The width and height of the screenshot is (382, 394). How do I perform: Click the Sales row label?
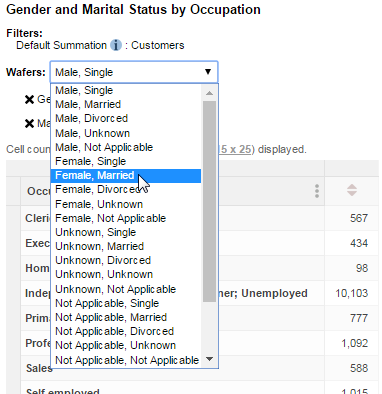click(x=39, y=368)
